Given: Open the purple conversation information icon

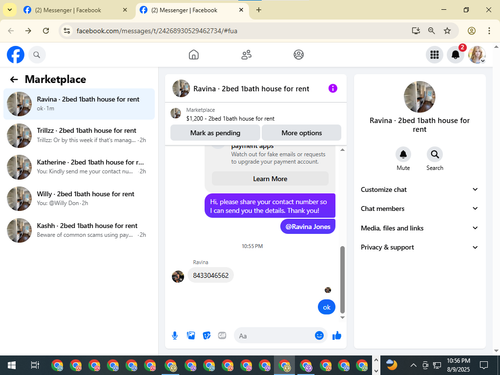Looking at the screenshot, I should pos(333,88).
